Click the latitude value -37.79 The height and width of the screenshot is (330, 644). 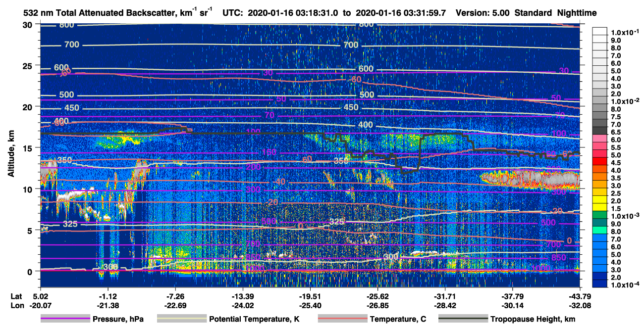pyautogui.click(x=512, y=296)
